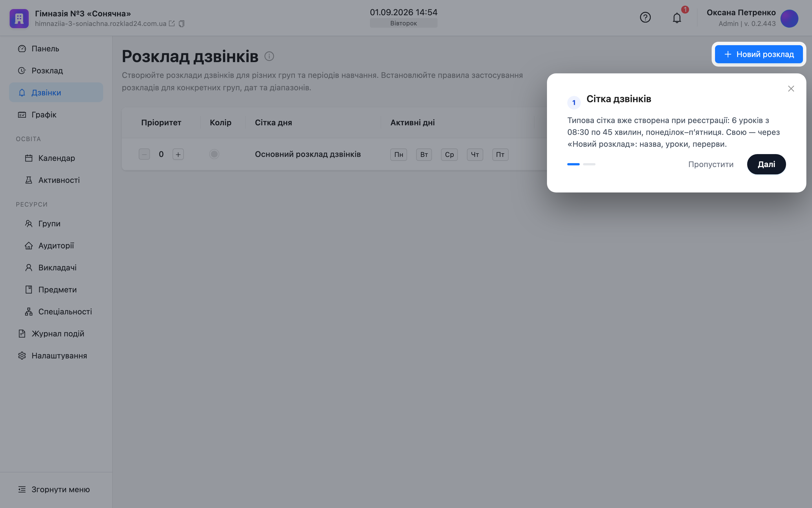This screenshot has height=508, width=812.
Task: Select Дзвінки in the sidebar
Action: (x=56, y=92)
